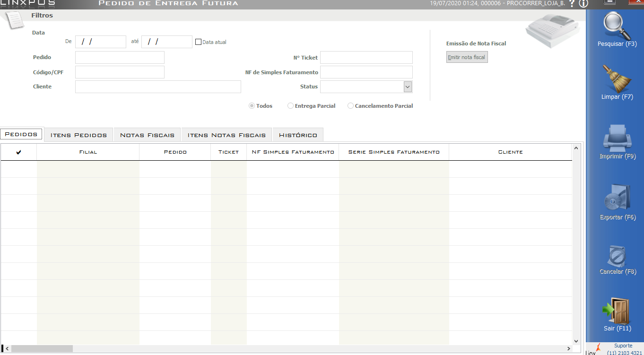This screenshot has width=644, height=355.
Task: Click the Emissão de Nota Fiscal label
Action: (476, 43)
